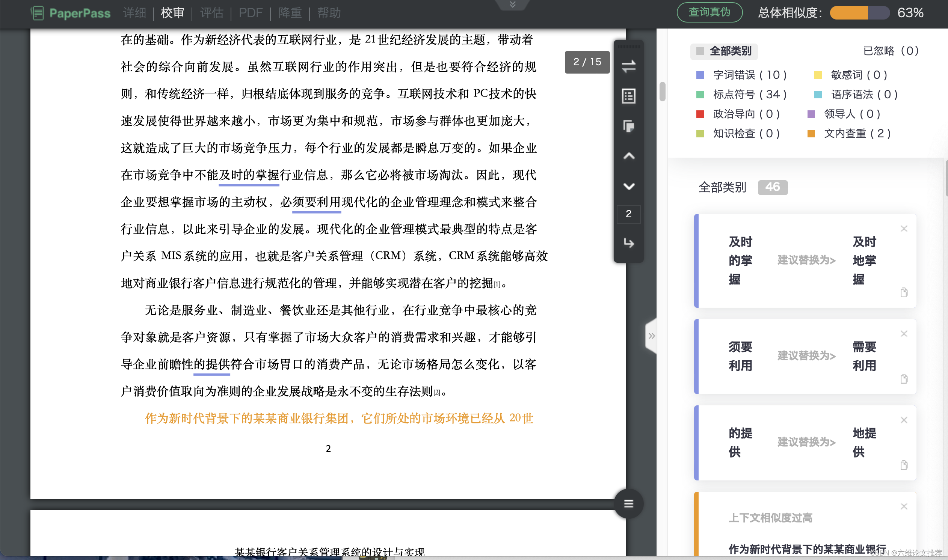Screen dimensions: 948x560
Task: Click the 总体相似度 63% value
Action: (910, 13)
